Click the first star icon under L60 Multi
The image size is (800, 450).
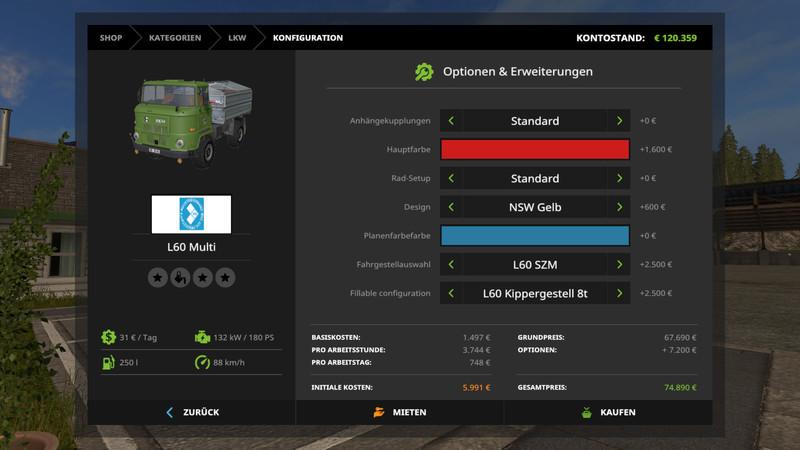[x=157, y=277]
